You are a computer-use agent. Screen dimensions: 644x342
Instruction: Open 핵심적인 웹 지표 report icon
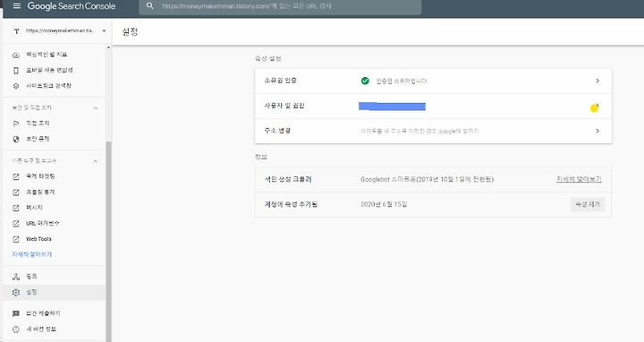point(16,55)
